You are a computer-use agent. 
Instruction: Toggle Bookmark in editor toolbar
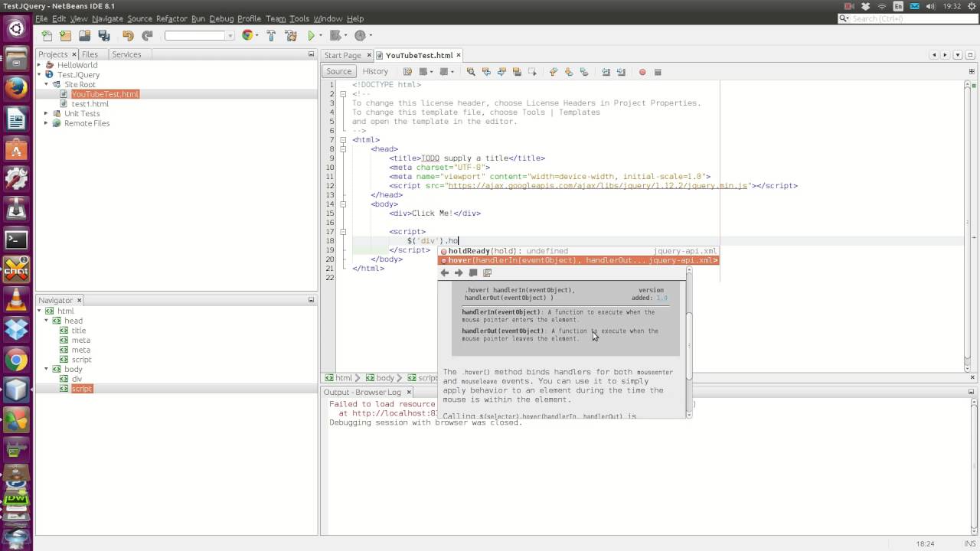(x=583, y=72)
